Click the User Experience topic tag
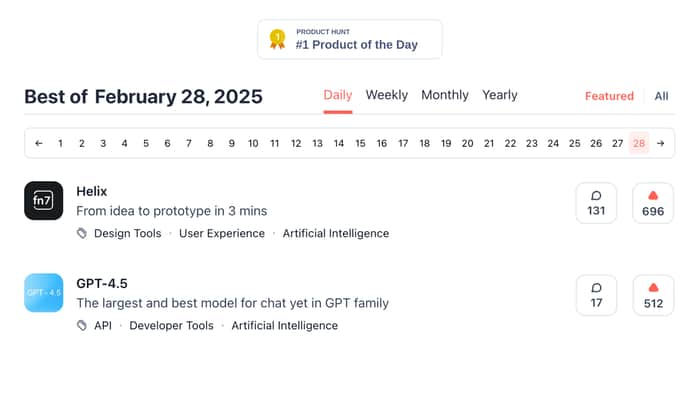This screenshot has width=700, height=393. 222,234
